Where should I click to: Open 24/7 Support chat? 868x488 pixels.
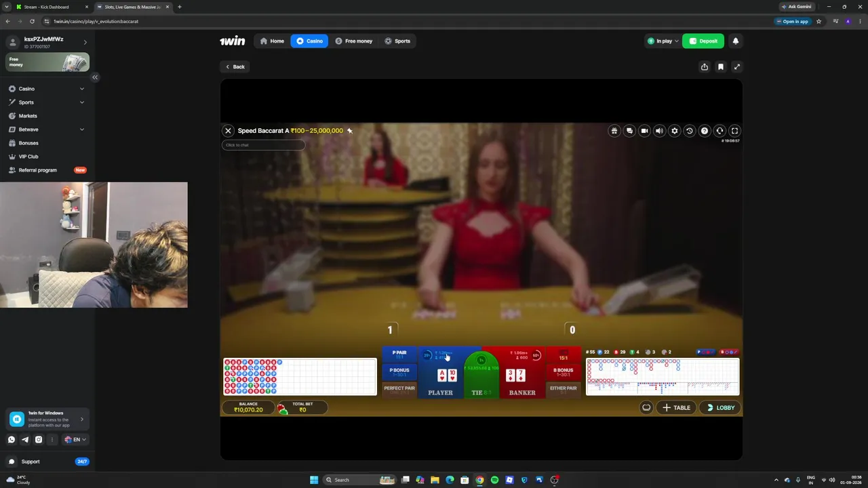pyautogui.click(x=47, y=462)
